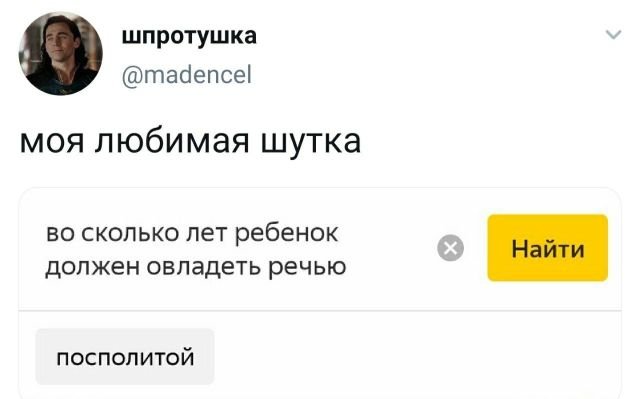Click the empty area beside посполитой suggestion
The width and height of the screenshot is (640, 399).
[416, 357]
